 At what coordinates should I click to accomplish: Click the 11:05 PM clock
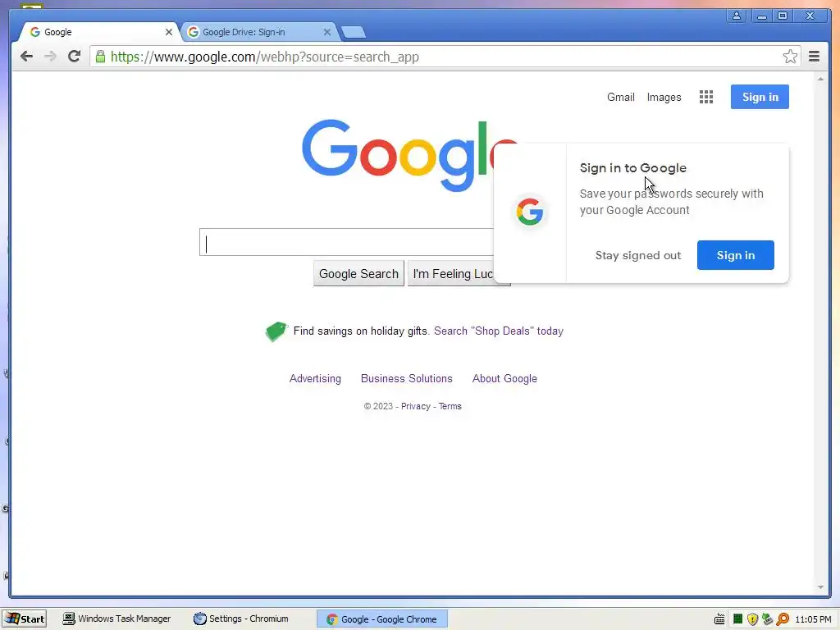coord(813,619)
